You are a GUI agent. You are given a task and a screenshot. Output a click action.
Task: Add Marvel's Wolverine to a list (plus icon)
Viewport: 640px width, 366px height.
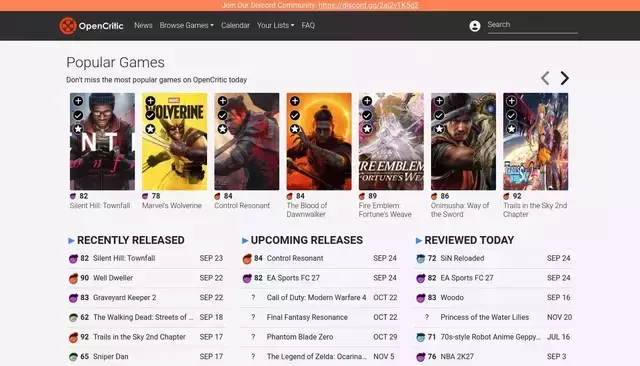(x=150, y=101)
